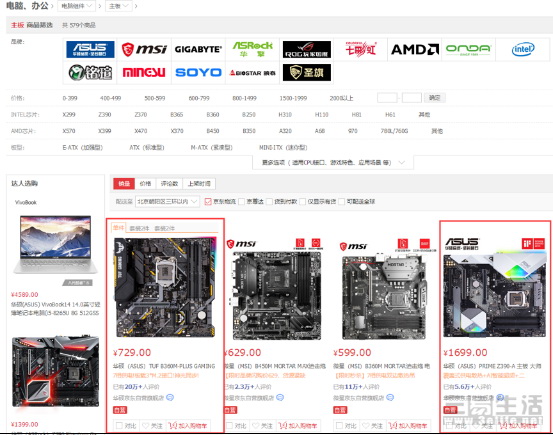
Task: Add ¥629.00 B450M MORTAR to cart
Action: pos(298,426)
